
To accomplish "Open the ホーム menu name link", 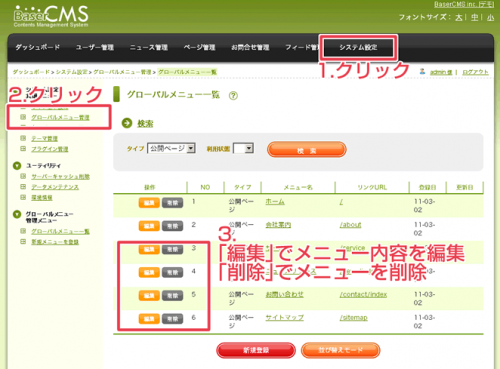I will tap(275, 202).
